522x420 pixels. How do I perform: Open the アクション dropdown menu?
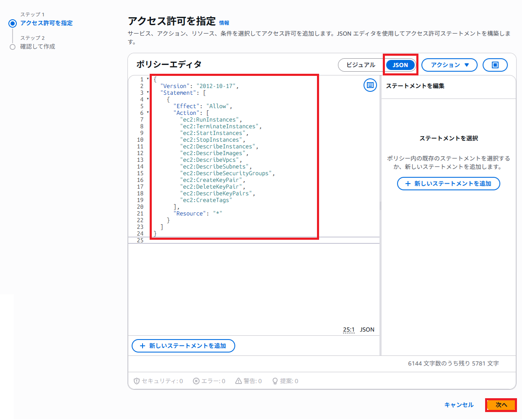[449, 65]
